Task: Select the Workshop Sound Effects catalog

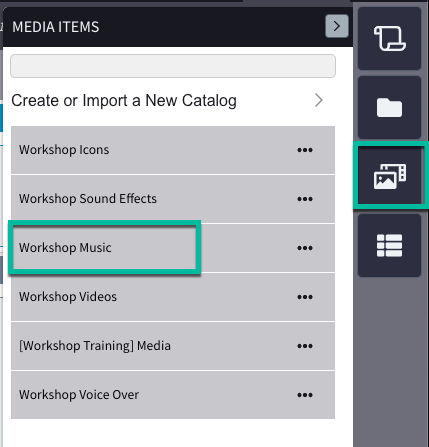Action: tap(88, 199)
